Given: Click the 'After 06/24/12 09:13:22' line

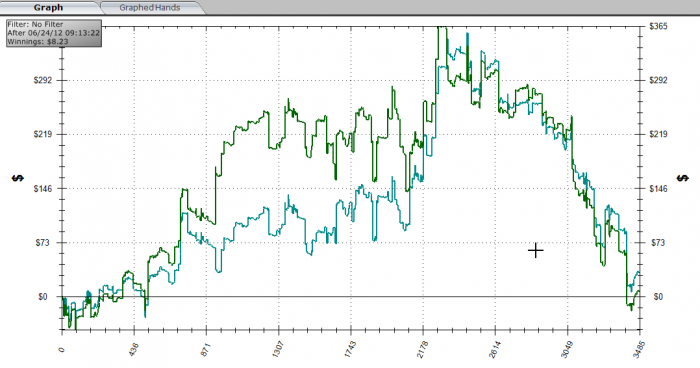Looking at the screenshot, I should point(53,33).
